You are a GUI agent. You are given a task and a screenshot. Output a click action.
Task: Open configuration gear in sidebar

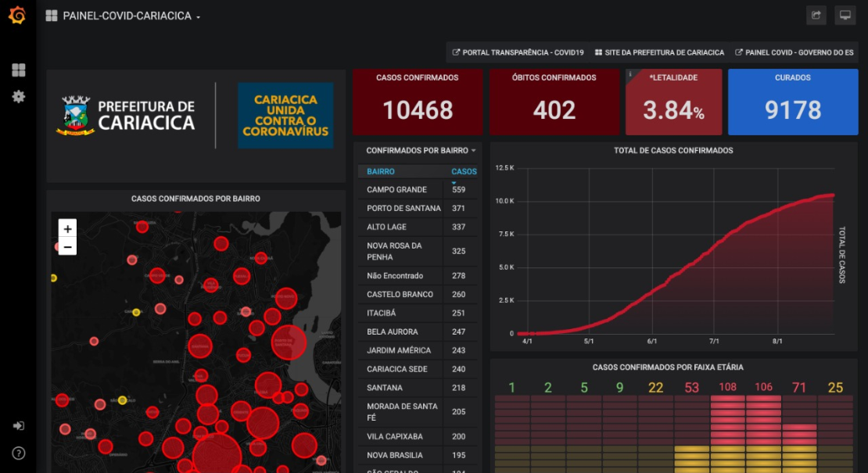(18, 97)
